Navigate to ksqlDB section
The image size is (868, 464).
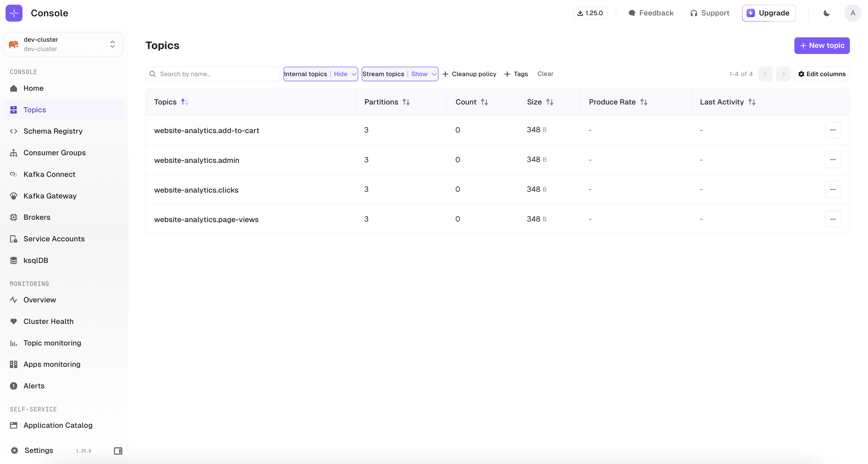click(36, 260)
